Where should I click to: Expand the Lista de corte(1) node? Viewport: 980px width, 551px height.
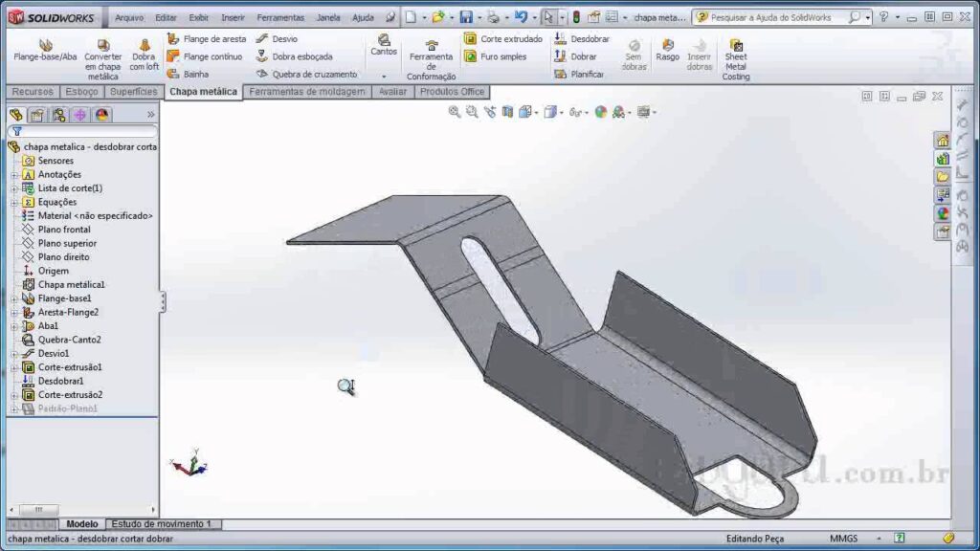(x=14, y=188)
